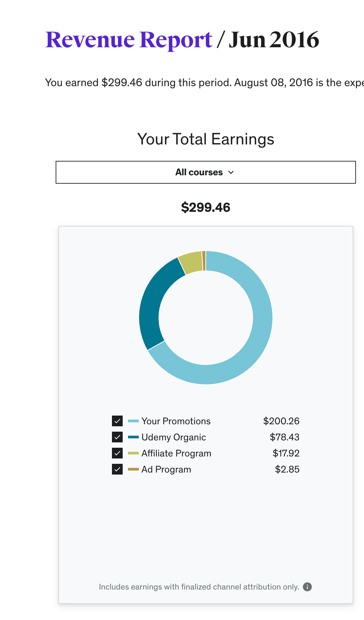364x620 pixels.
Task: Click the Affiliate Program legend label
Action: point(176,453)
